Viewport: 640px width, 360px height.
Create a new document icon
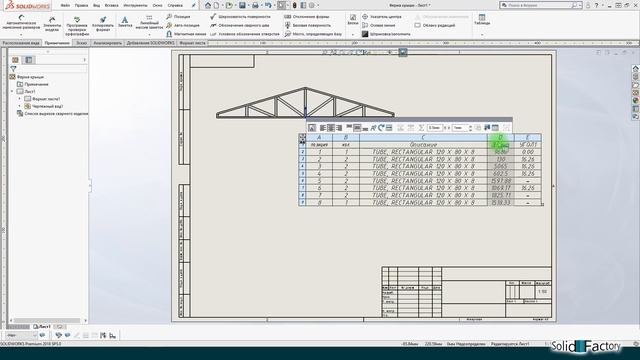tap(216, 5)
